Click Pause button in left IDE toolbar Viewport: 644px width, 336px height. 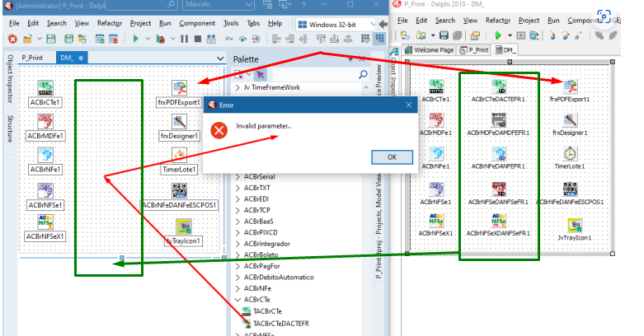[185, 39]
